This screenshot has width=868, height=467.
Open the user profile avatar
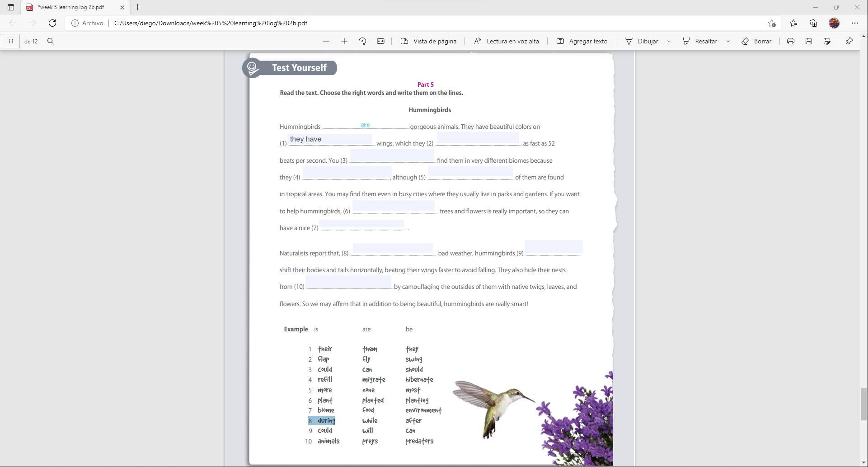(834, 23)
